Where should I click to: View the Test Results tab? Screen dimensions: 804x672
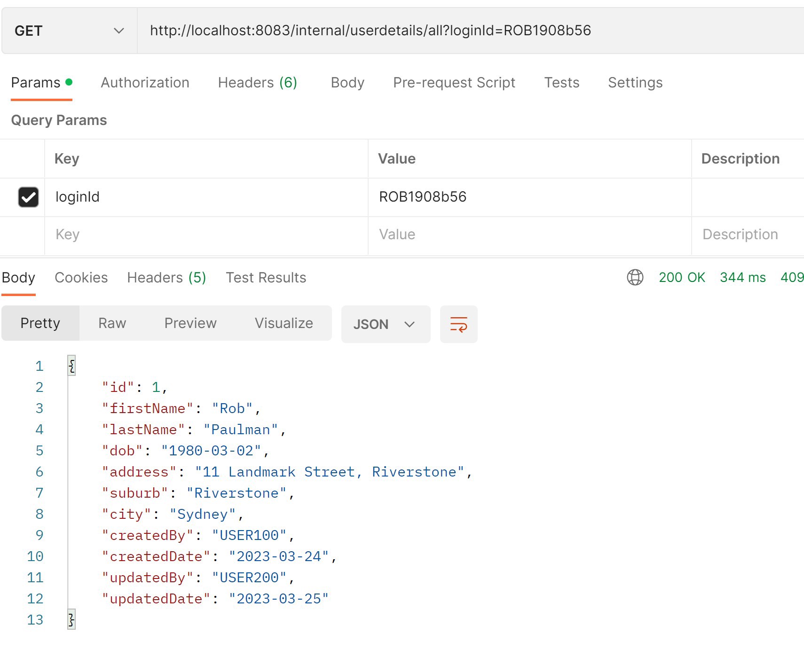click(266, 277)
